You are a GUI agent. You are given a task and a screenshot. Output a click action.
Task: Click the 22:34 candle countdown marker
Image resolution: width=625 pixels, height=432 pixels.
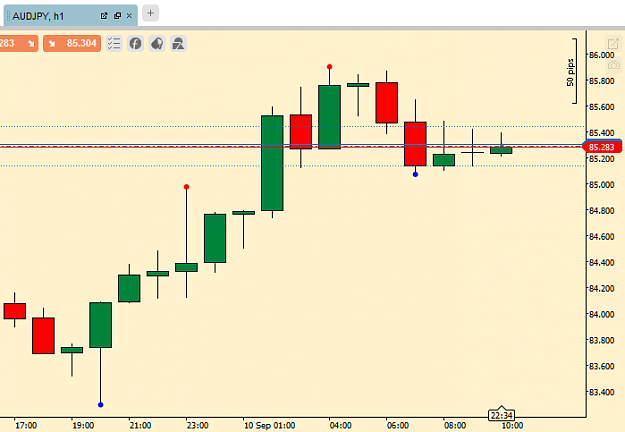click(501, 415)
